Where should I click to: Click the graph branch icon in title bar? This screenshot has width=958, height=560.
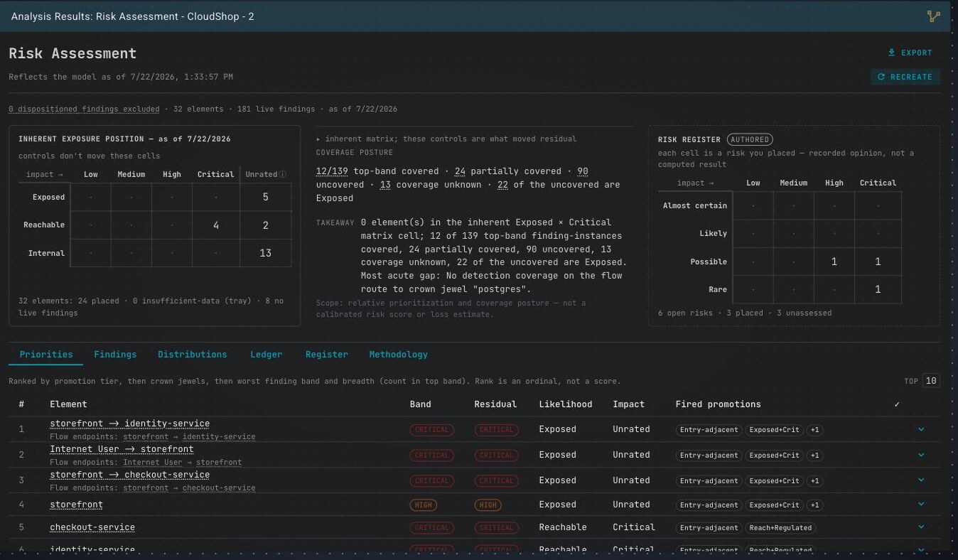click(x=934, y=16)
